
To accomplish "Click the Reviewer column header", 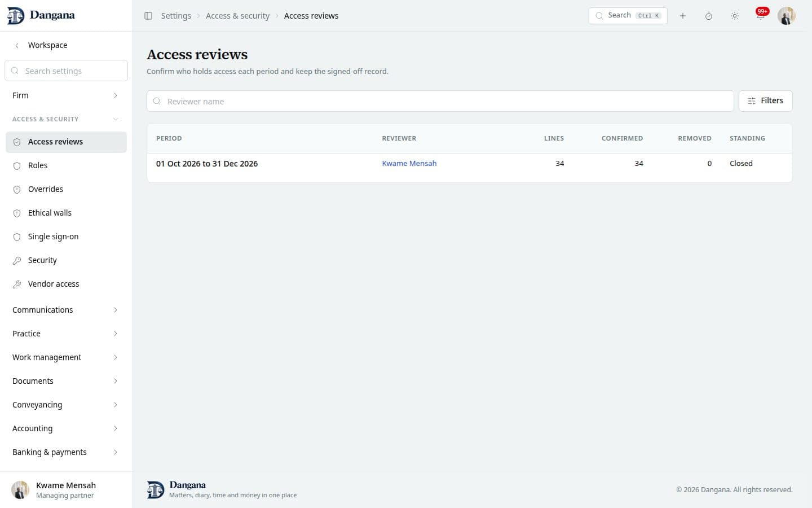I will [x=399, y=138].
